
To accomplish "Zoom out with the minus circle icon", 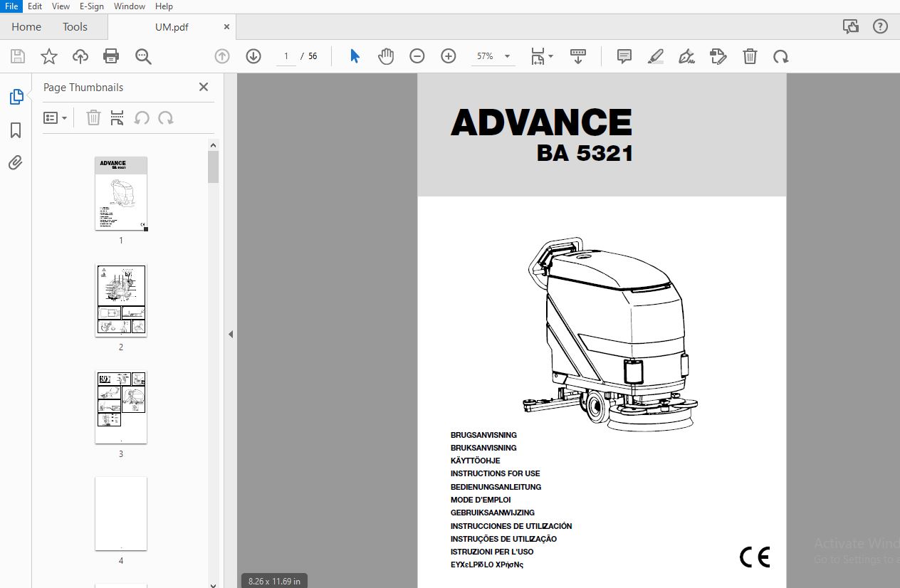I will tap(417, 56).
